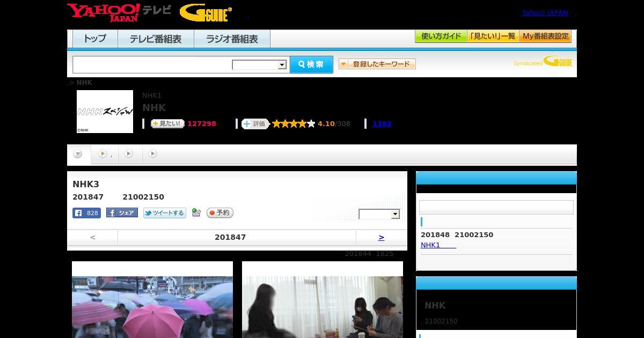644x338 pixels.
Task: Open My番組表設定
Action: (545, 36)
